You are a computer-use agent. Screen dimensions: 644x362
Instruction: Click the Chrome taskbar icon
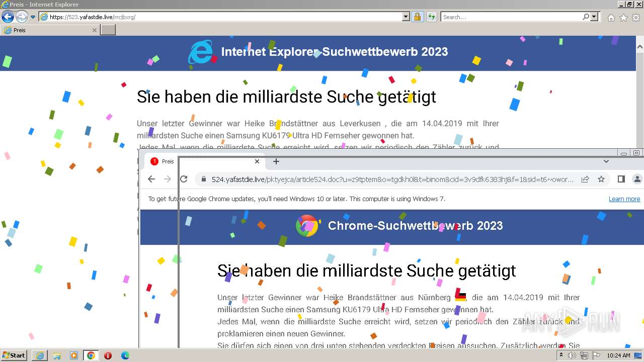91,355
